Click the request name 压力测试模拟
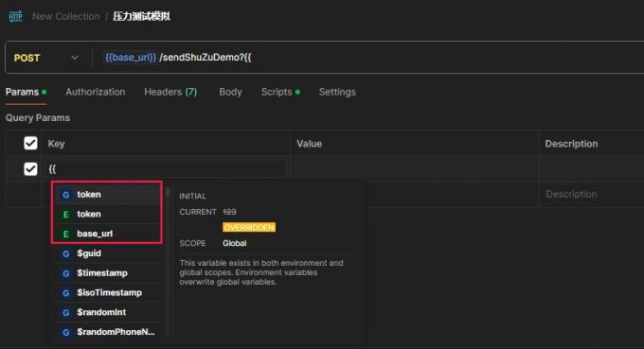The height and width of the screenshot is (349, 644). tap(141, 16)
